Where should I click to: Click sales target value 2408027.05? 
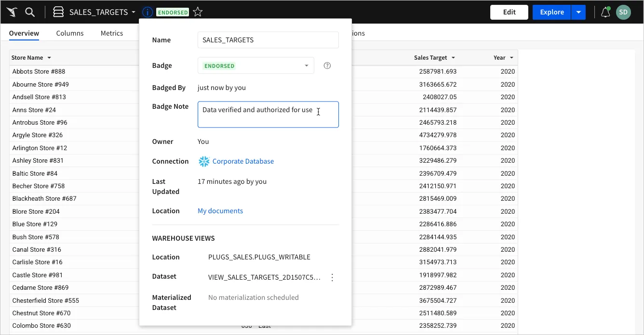click(440, 97)
